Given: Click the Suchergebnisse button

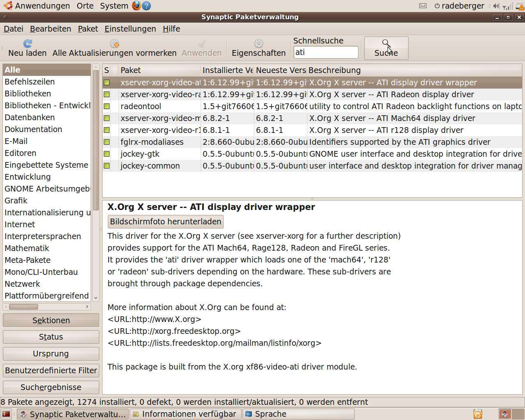Looking at the screenshot, I should tap(51, 387).
